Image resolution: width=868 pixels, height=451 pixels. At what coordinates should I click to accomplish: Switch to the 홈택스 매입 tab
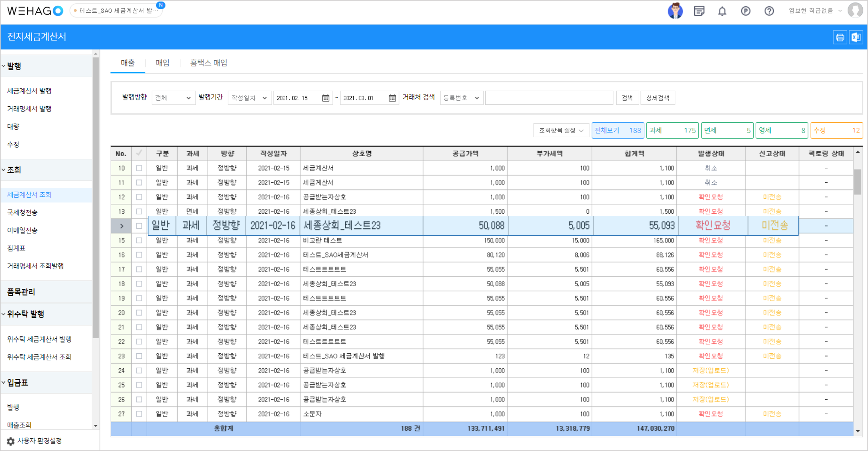pos(209,63)
